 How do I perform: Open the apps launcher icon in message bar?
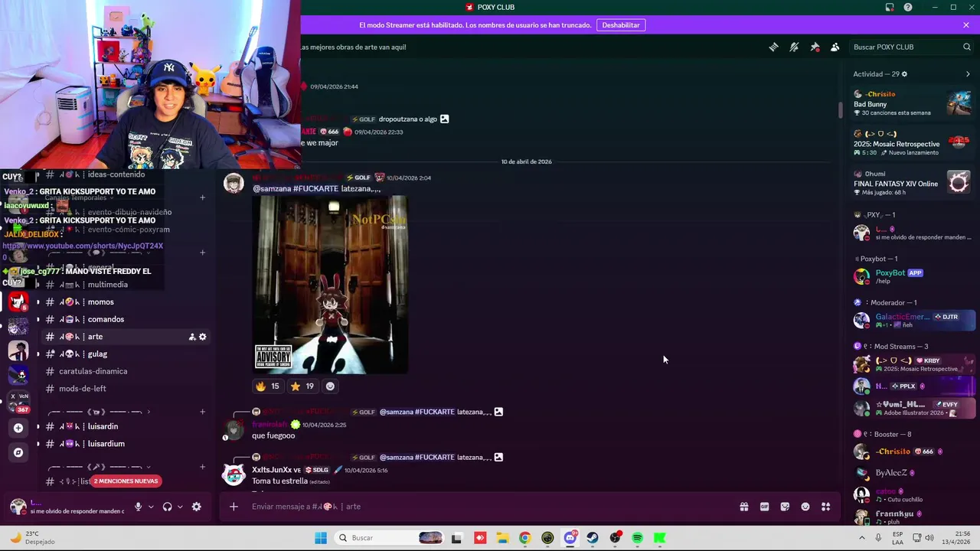click(826, 507)
